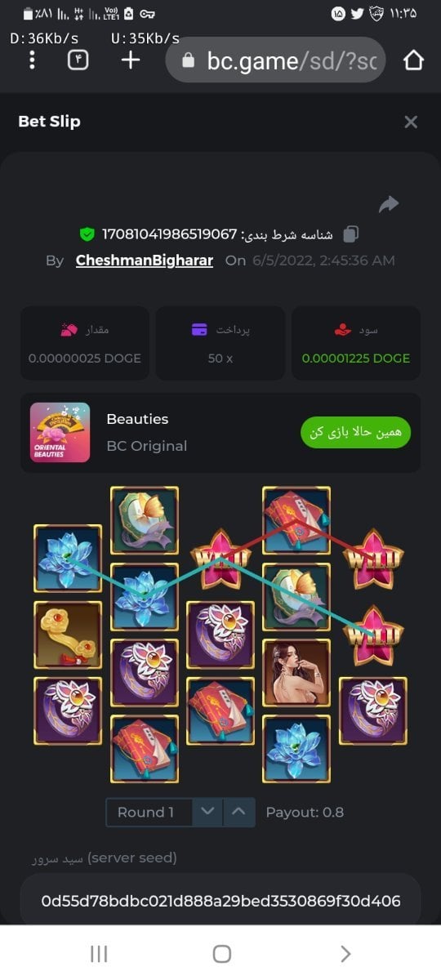Open the browser tab switcher counter
Viewport: 441px width, 980px height.
[78, 60]
